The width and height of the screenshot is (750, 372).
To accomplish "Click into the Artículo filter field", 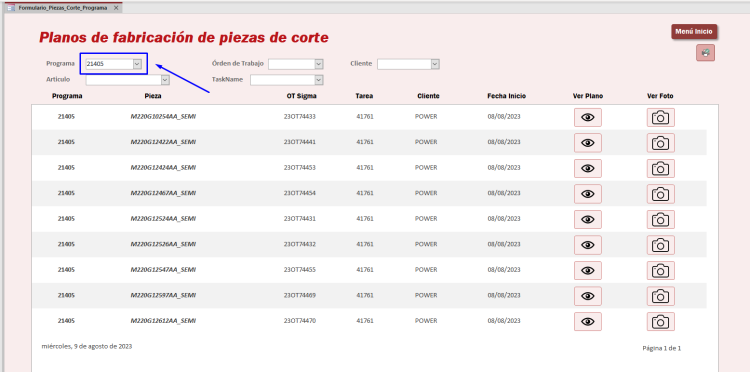I will click(x=123, y=80).
